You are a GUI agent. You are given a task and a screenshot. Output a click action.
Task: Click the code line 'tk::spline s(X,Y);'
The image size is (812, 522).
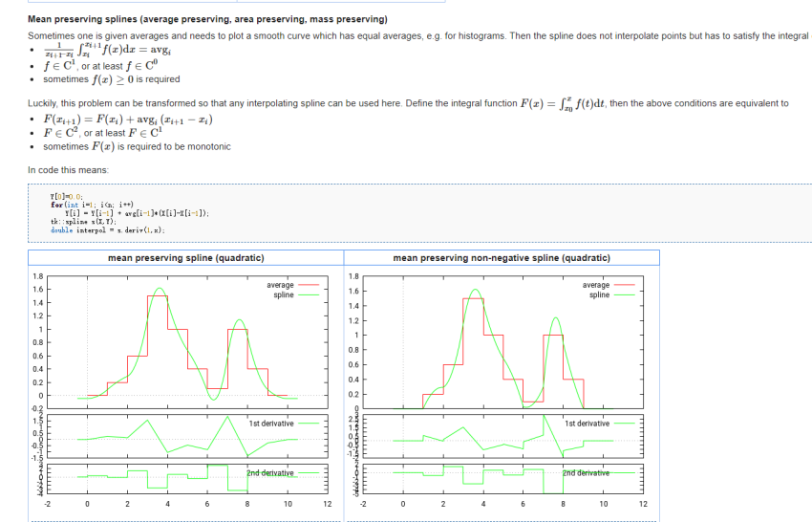(x=83, y=222)
